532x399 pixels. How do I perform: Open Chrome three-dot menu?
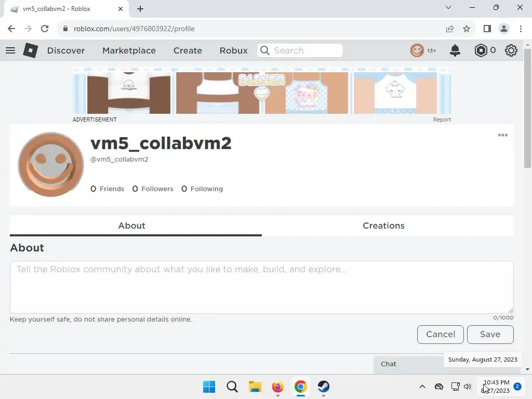[521, 29]
